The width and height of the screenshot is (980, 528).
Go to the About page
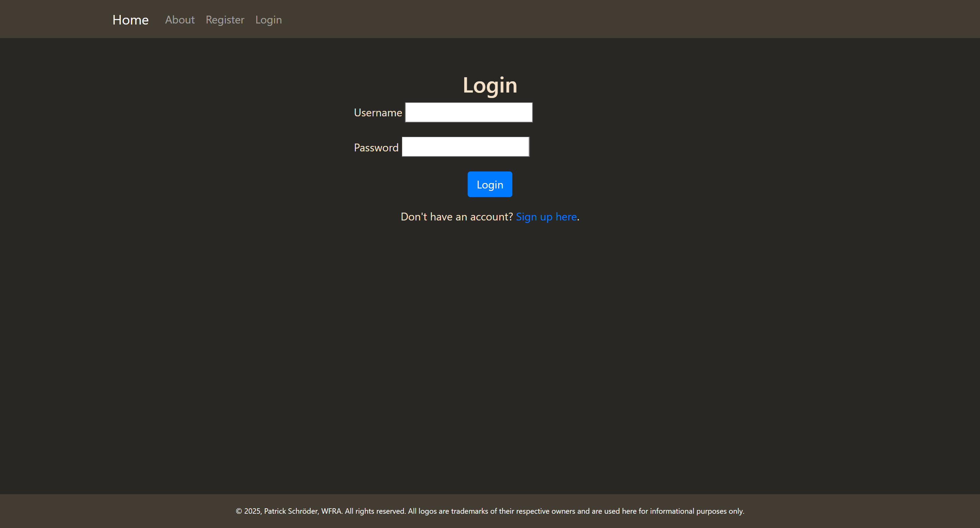click(x=180, y=20)
